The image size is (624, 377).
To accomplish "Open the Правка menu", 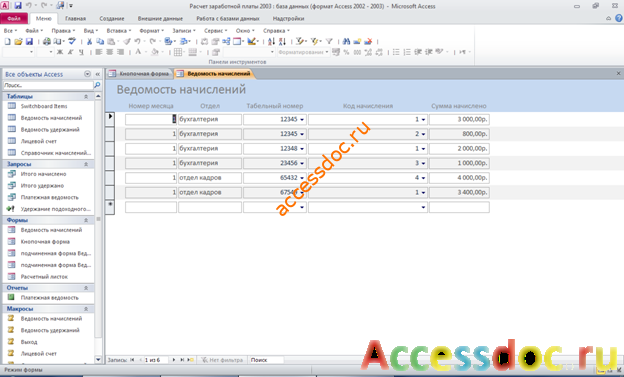I will (63, 31).
